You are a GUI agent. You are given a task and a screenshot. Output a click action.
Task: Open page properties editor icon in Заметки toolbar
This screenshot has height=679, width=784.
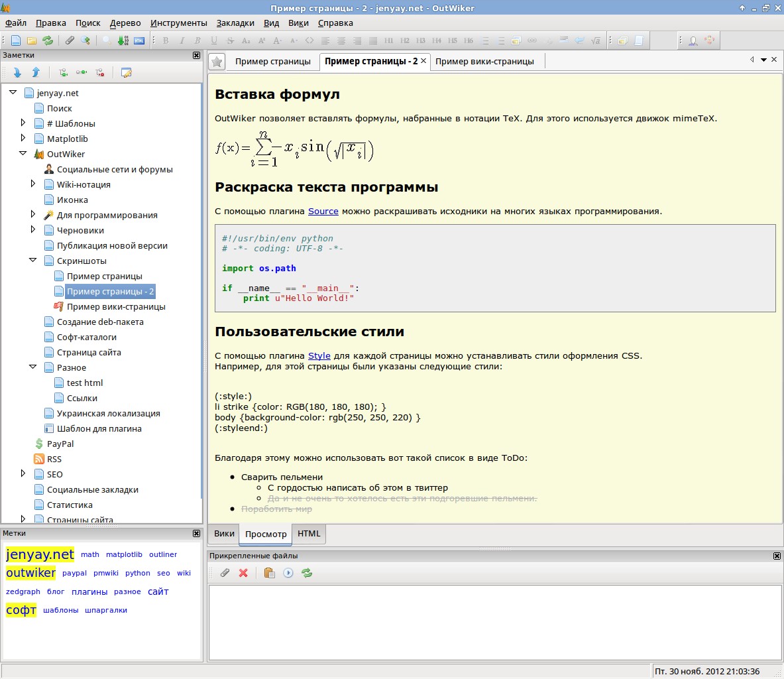tap(126, 72)
